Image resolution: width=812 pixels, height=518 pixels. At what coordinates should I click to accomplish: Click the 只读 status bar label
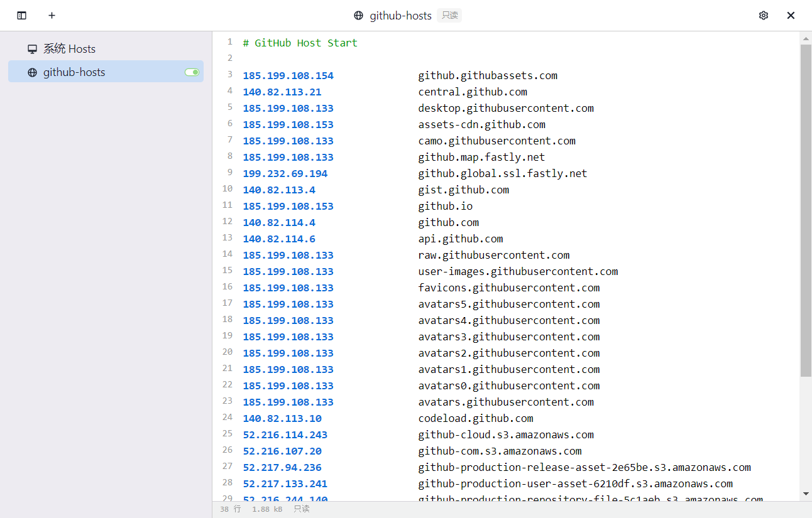click(302, 509)
